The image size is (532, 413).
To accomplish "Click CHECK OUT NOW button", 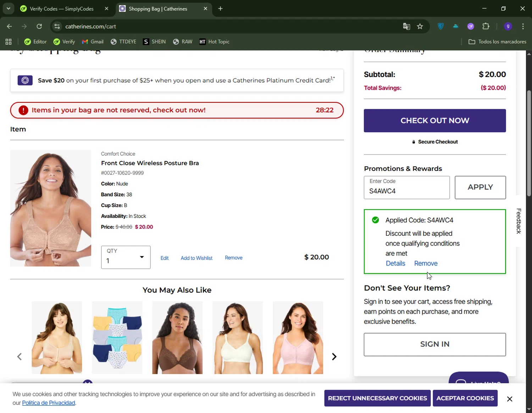I will (435, 121).
